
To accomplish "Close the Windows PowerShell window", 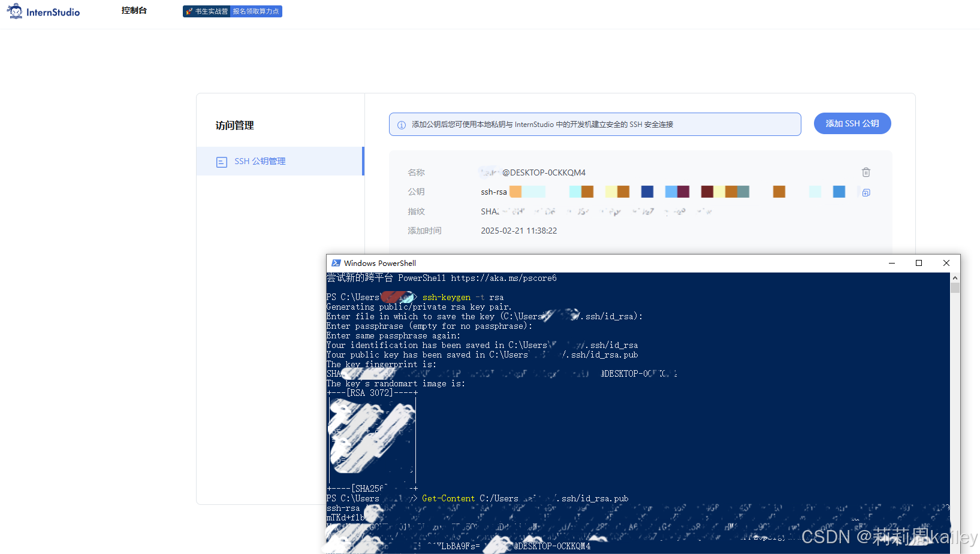I will (946, 263).
